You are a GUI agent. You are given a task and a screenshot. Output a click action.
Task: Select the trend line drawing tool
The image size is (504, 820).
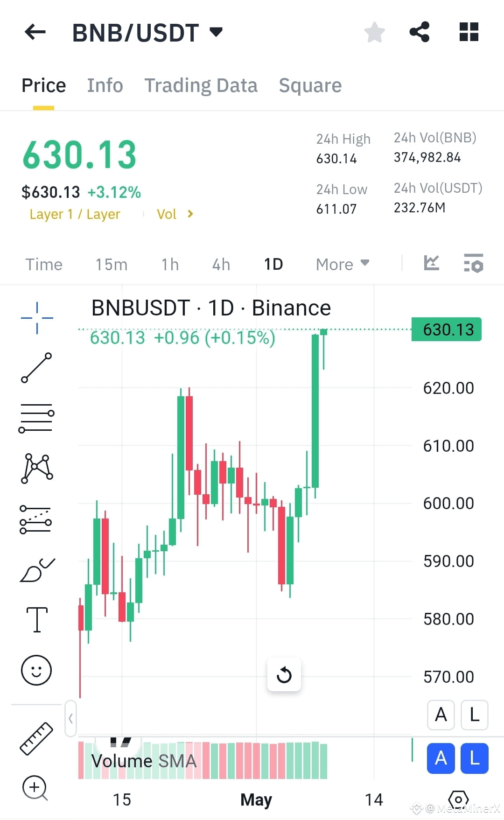pyautogui.click(x=36, y=368)
